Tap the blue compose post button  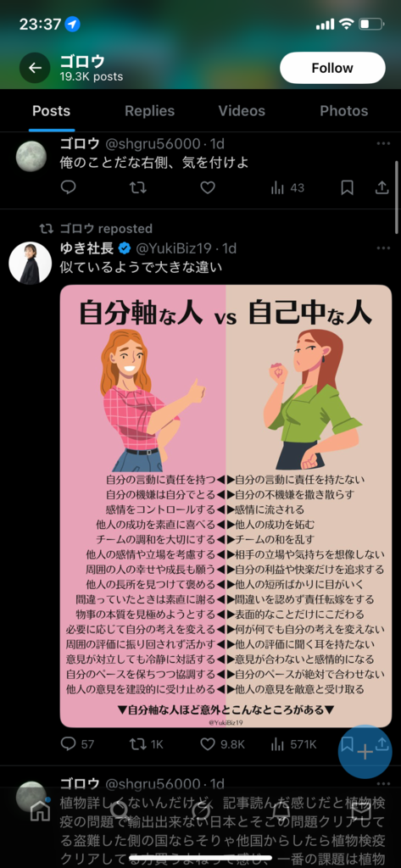[x=365, y=752]
